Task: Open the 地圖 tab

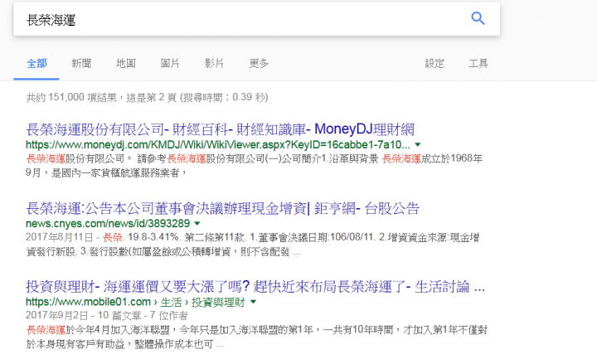Action: click(x=126, y=63)
